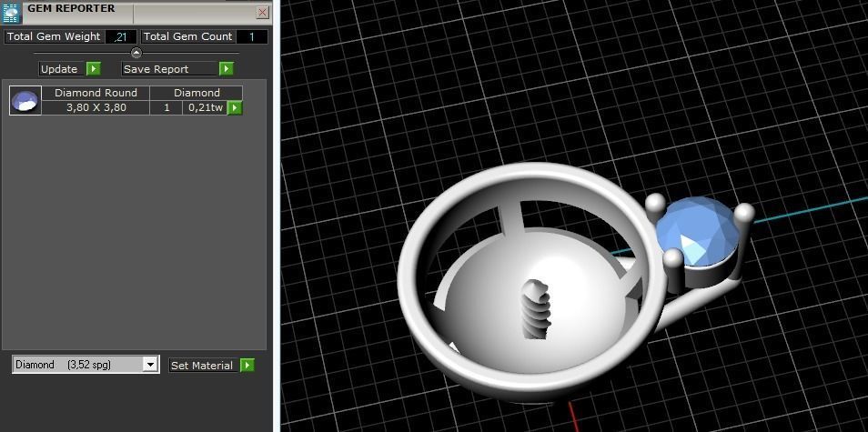Click the green arrow beside 0,21tw
868x432 pixels.
[x=236, y=108]
